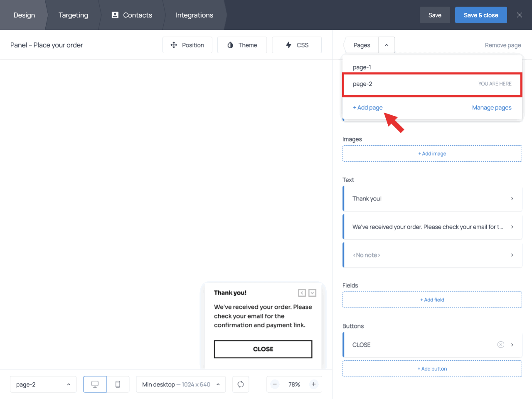Switch to the Targeting tab
The image size is (532, 399).
73,15
